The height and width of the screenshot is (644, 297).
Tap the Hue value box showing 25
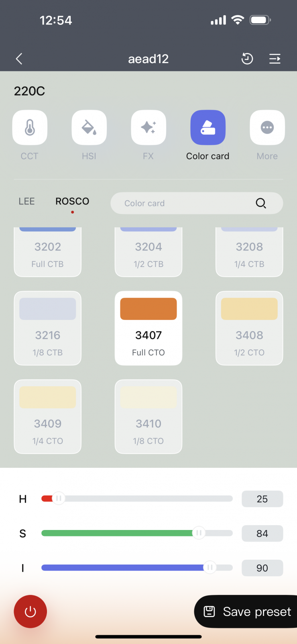pyautogui.click(x=262, y=499)
